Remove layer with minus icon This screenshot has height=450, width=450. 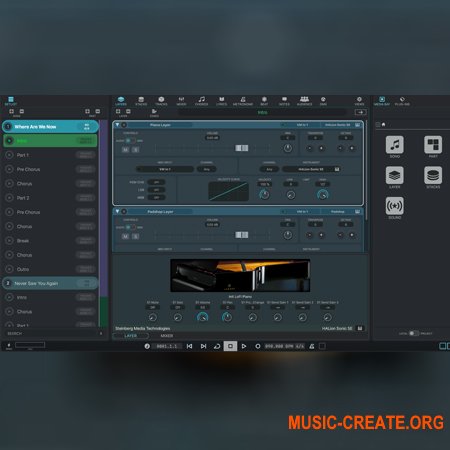[x=128, y=111]
